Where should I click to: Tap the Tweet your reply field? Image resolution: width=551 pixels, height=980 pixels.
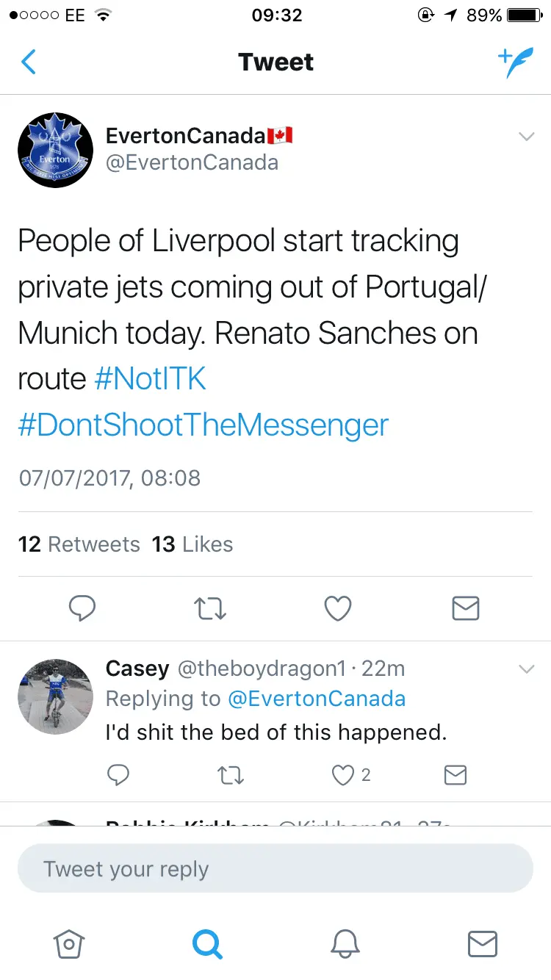[x=275, y=868]
